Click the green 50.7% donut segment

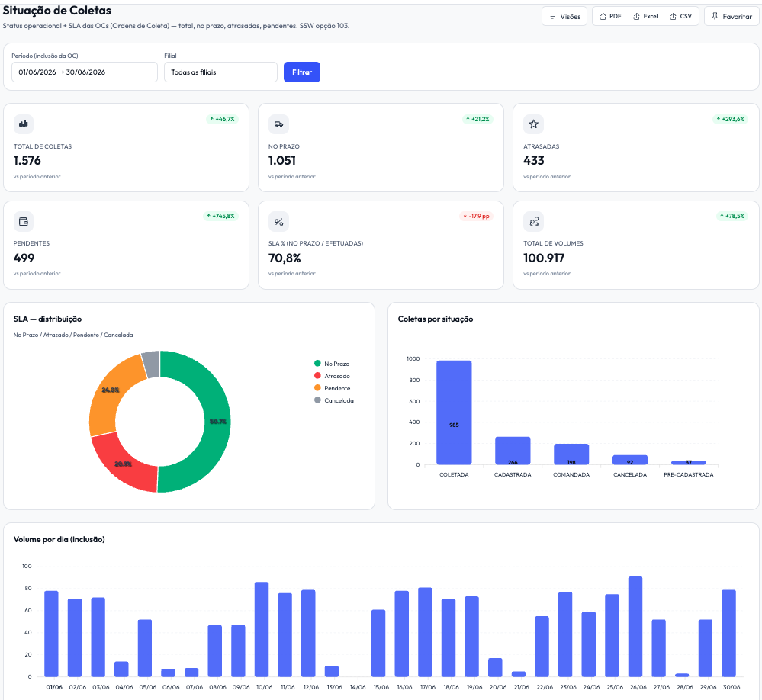tap(217, 421)
